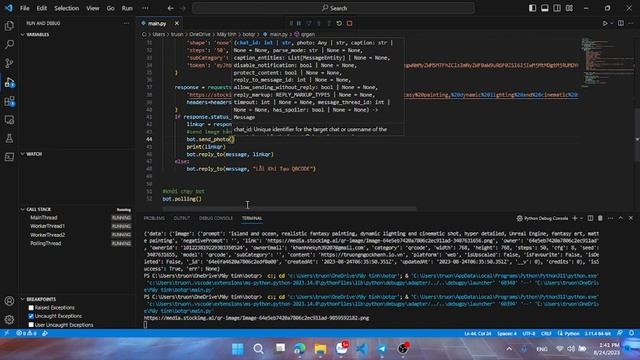Open Customize Layout icon
Screen dimensions: 640x360
click(x=569, y=8)
